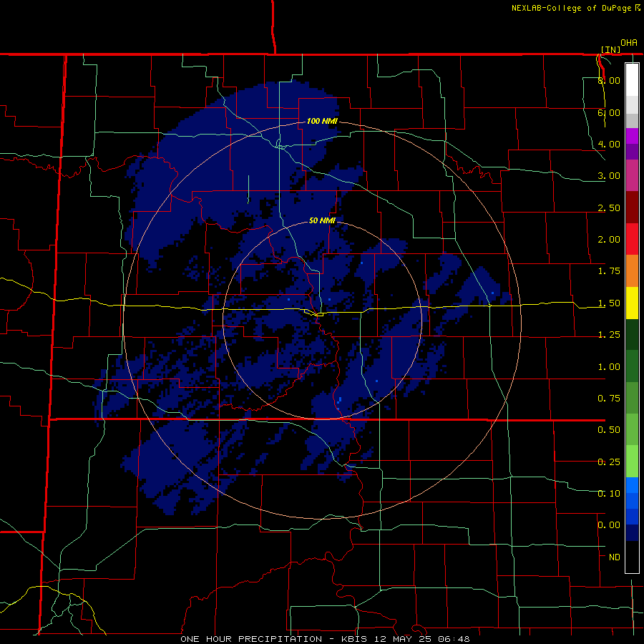Pick the navy swatch just below 0.00
Screen dimensions: 644x644
[632, 533]
